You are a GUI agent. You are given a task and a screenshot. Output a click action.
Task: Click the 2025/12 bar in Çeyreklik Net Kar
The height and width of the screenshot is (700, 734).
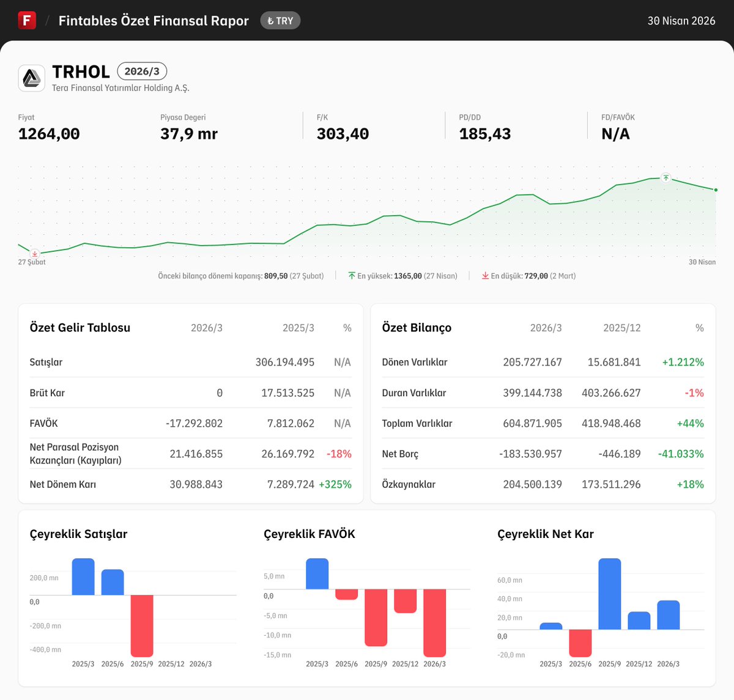[639, 621]
